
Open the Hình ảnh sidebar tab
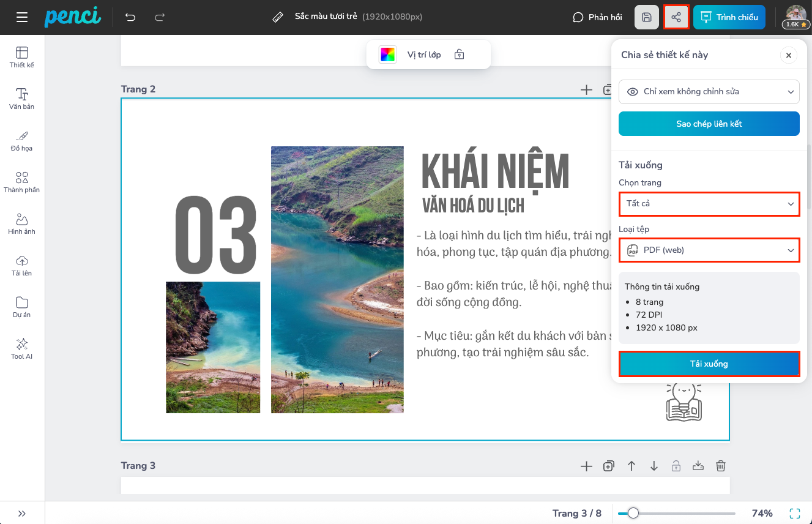click(x=22, y=223)
